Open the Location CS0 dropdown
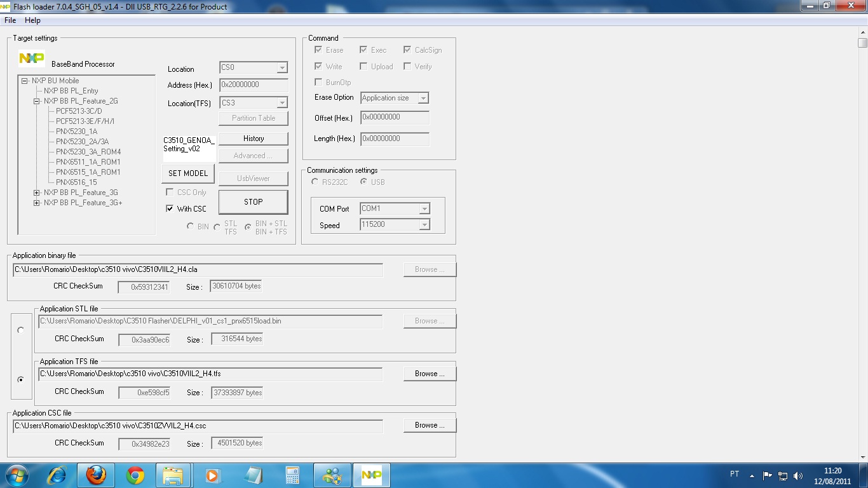The width and height of the screenshot is (868, 488). [282, 68]
